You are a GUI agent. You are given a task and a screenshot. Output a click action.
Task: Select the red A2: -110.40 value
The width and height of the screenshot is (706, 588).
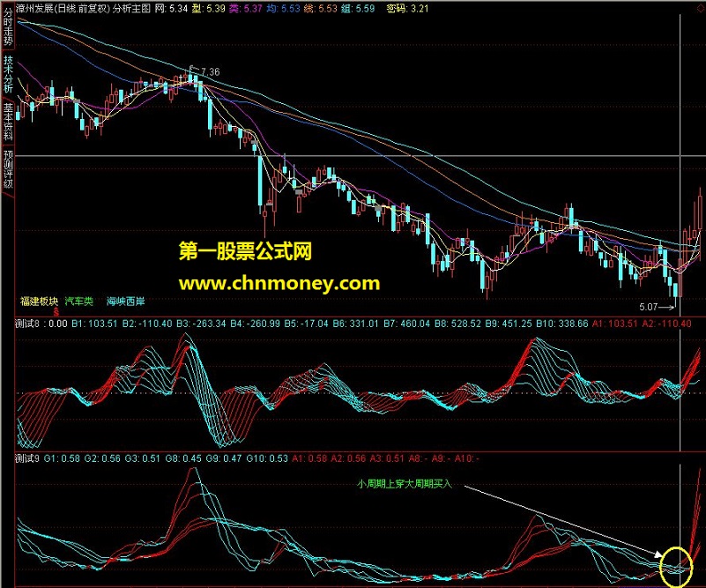coord(667,324)
